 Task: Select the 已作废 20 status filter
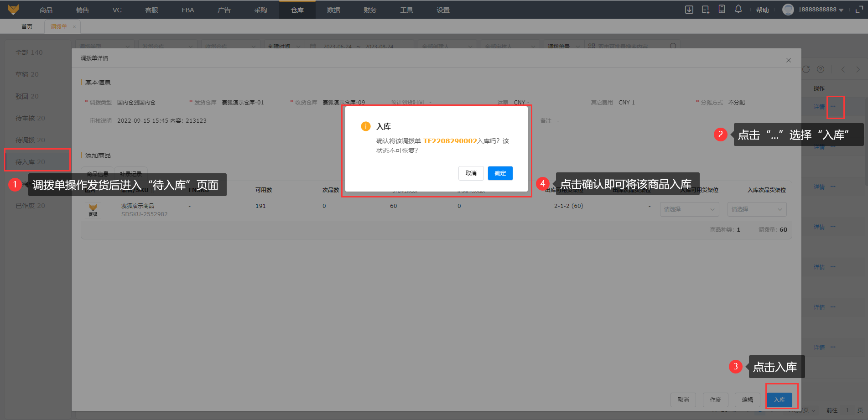(x=31, y=206)
